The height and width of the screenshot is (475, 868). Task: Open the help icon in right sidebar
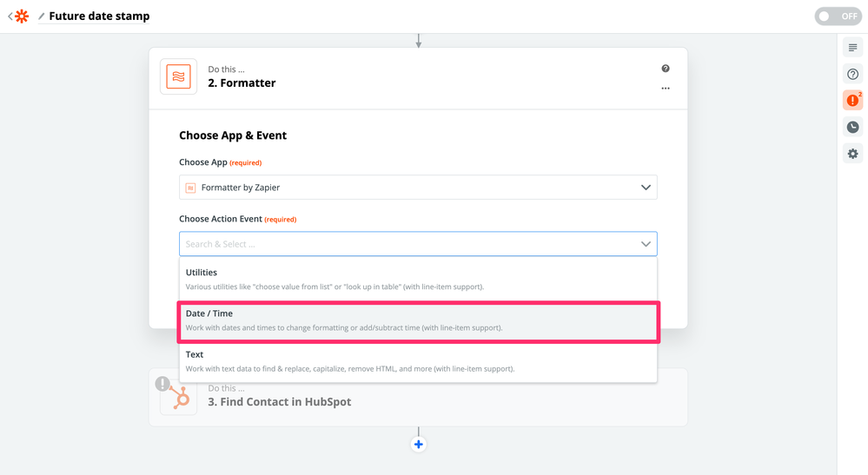click(852, 74)
